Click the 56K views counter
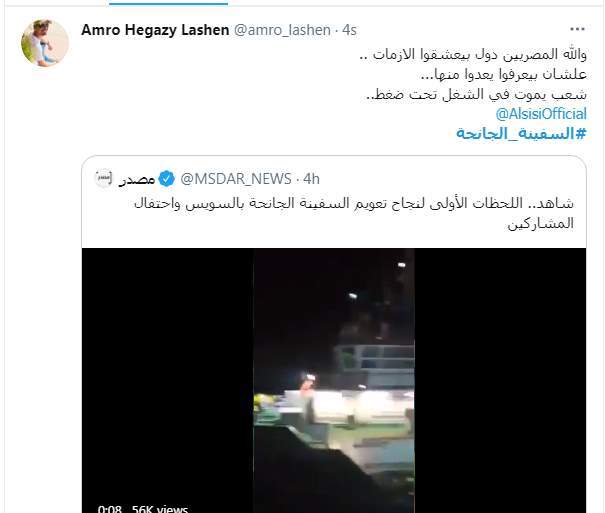 coord(160,509)
